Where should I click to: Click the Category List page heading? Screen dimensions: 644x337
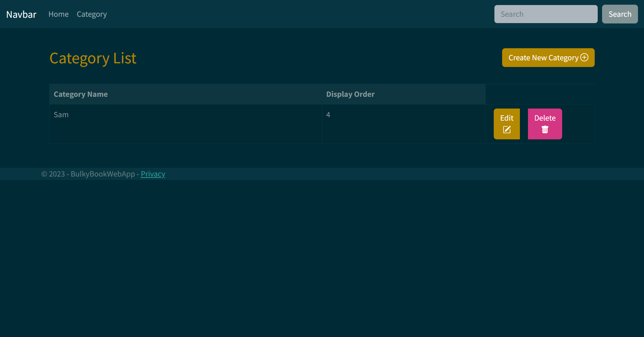click(93, 58)
